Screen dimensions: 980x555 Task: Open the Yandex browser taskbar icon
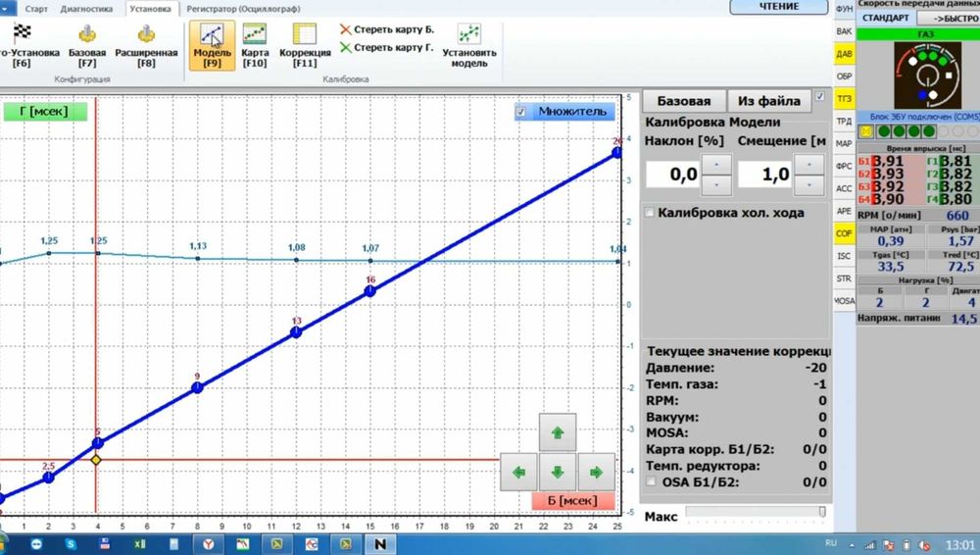[x=208, y=544]
